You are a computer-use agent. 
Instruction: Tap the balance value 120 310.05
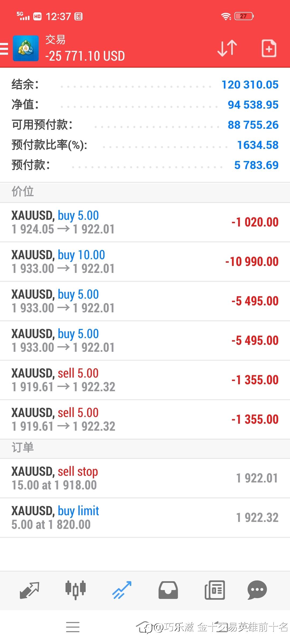click(250, 85)
